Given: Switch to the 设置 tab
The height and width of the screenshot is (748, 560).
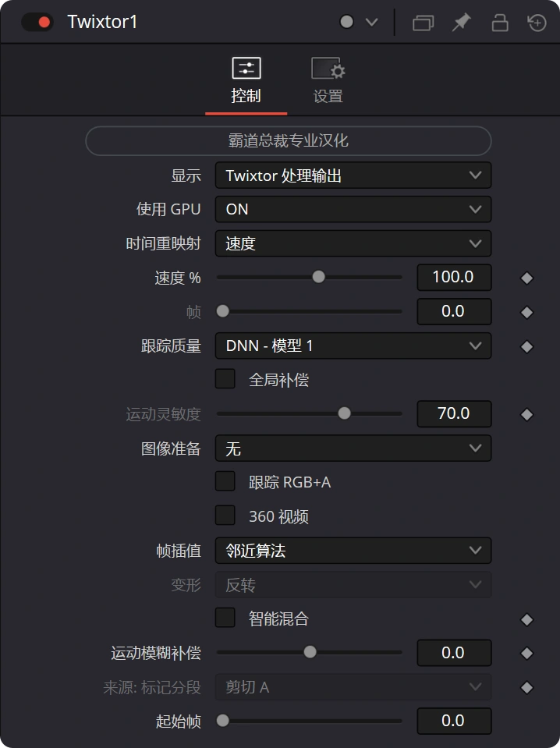Looking at the screenshot, I should pos(328,80).
